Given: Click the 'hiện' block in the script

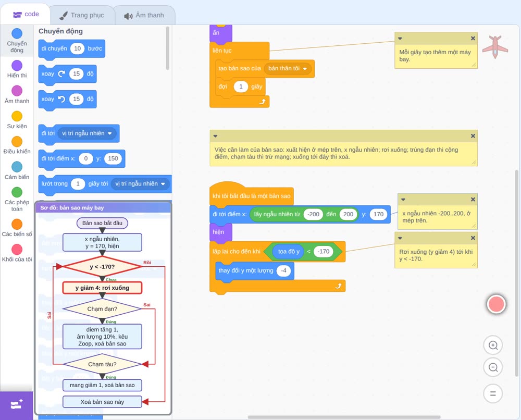Looking at the screenshot, I should click(220, 232).
